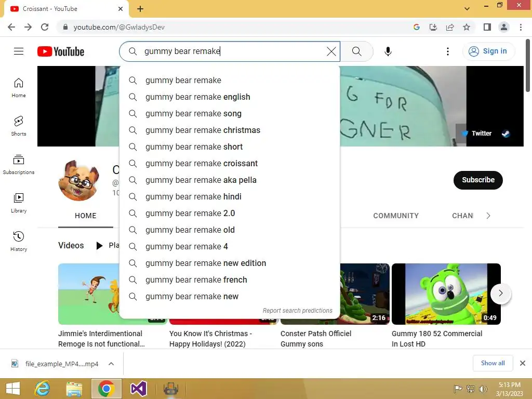
Task: Choose suggestion gummy bear remake 2.0
Action: 230,214
